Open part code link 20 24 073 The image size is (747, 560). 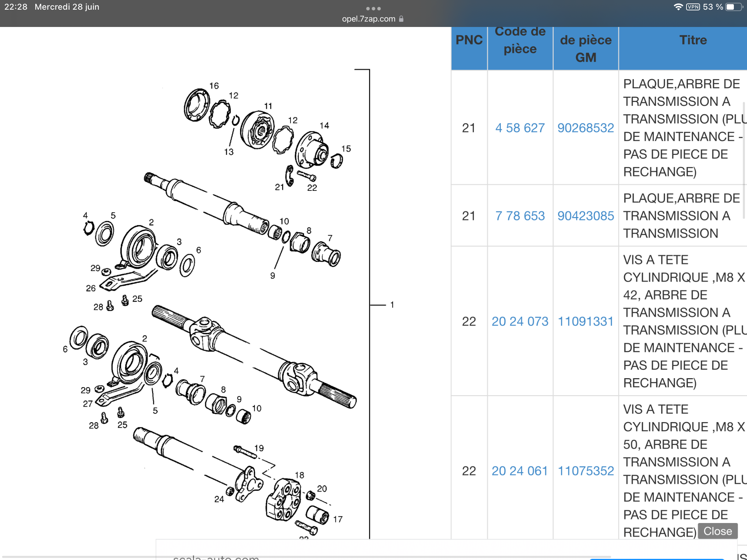tap(520, 321)
